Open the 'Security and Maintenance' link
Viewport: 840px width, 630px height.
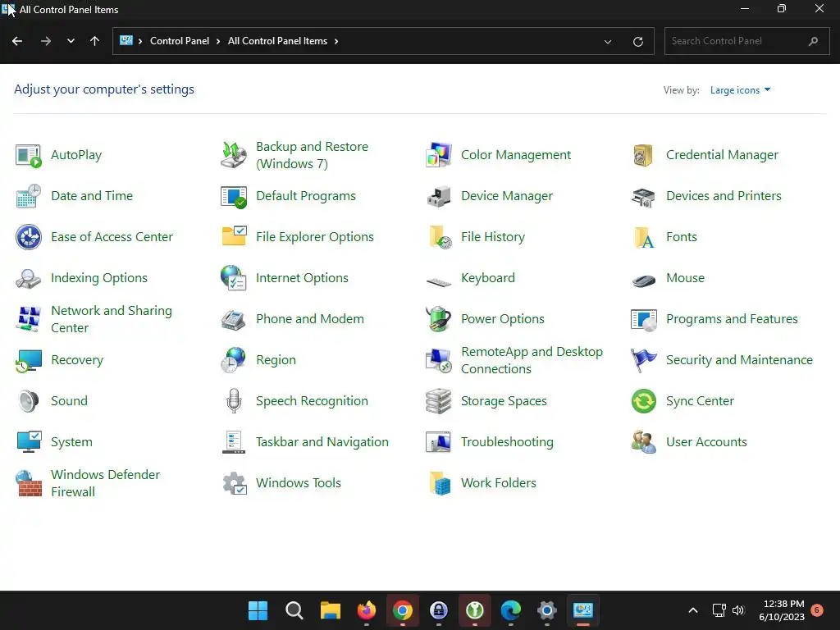[739, 360]
